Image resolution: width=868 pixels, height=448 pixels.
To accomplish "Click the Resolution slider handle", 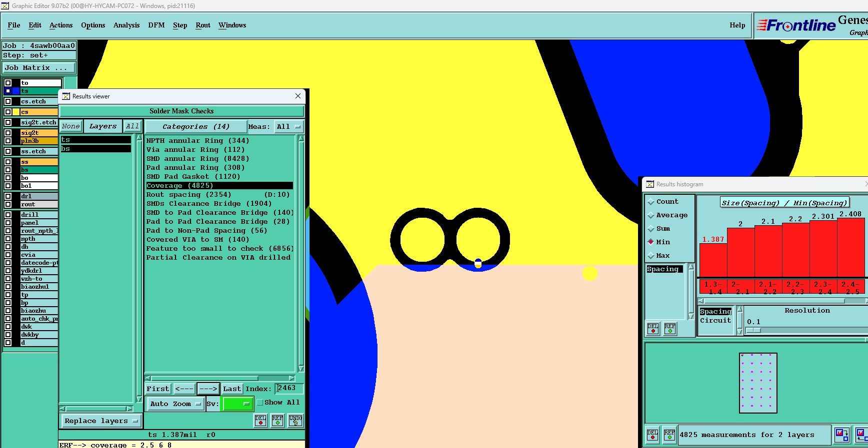I will coord(753,331).
